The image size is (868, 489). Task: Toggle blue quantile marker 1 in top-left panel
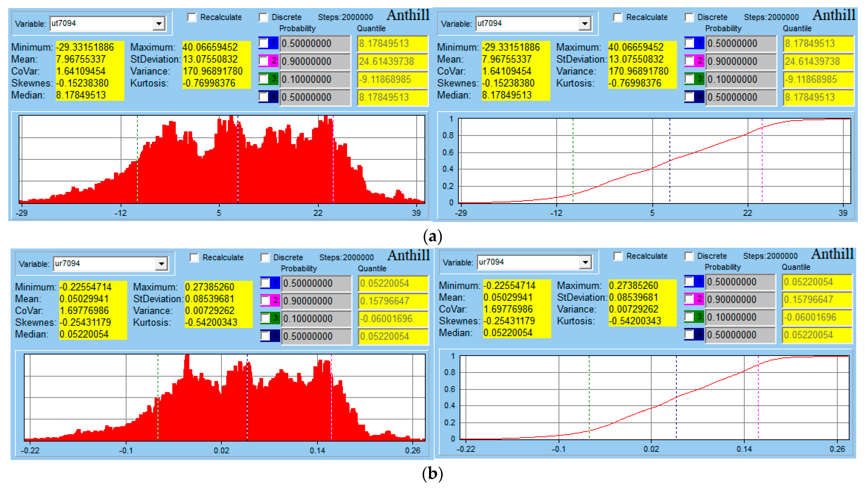(264, 43)
